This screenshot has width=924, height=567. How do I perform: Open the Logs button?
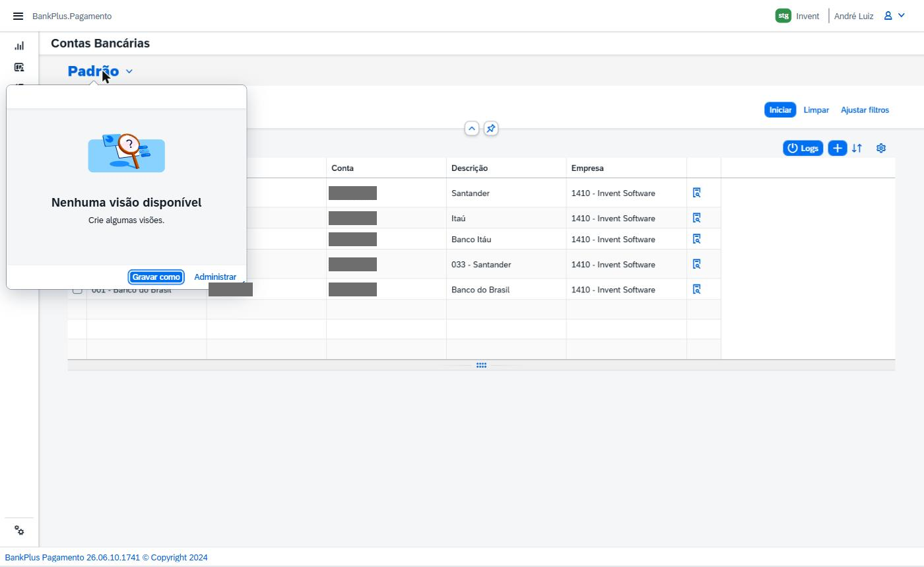click(x=803, y=149)
